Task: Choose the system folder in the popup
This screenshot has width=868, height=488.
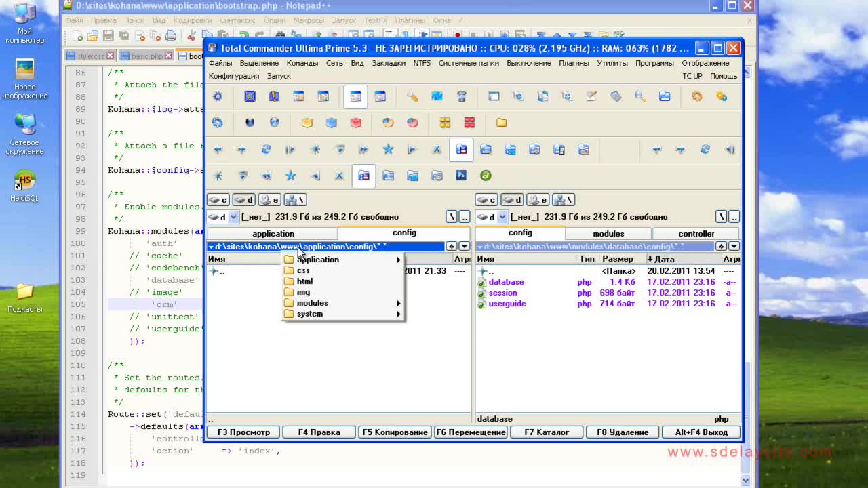Action: (343, 314)
